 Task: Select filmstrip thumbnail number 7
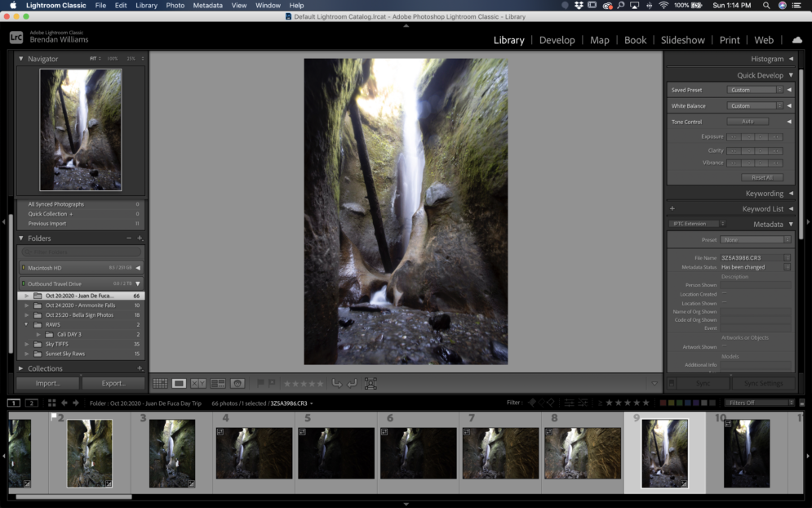pyautogui.click(x=500, y=453)
